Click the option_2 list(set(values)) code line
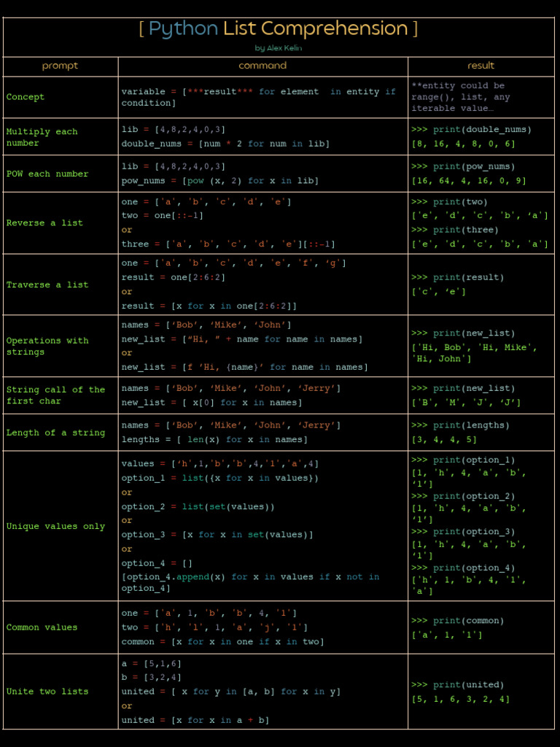560x747 pixels. coord(198,506)
